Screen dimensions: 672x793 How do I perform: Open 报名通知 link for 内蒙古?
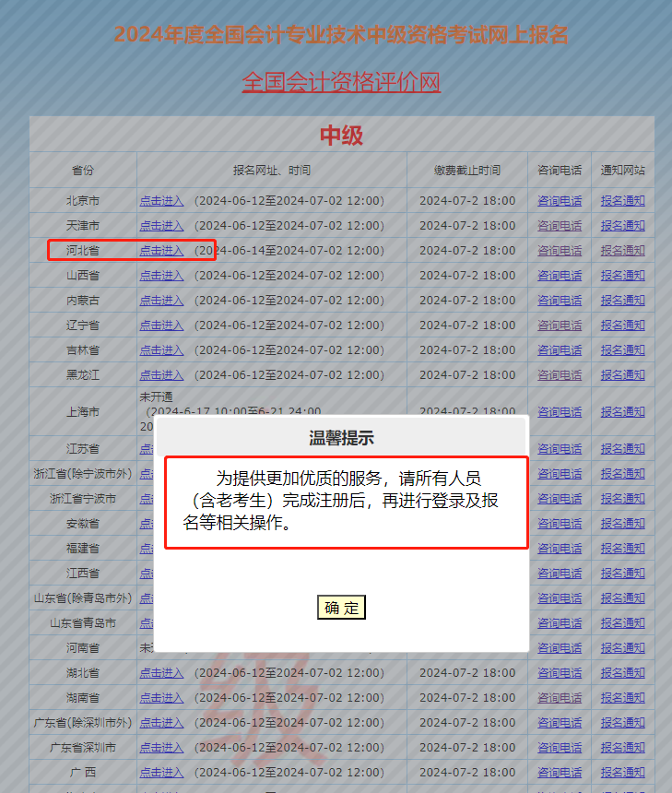[x=622, y=300]
